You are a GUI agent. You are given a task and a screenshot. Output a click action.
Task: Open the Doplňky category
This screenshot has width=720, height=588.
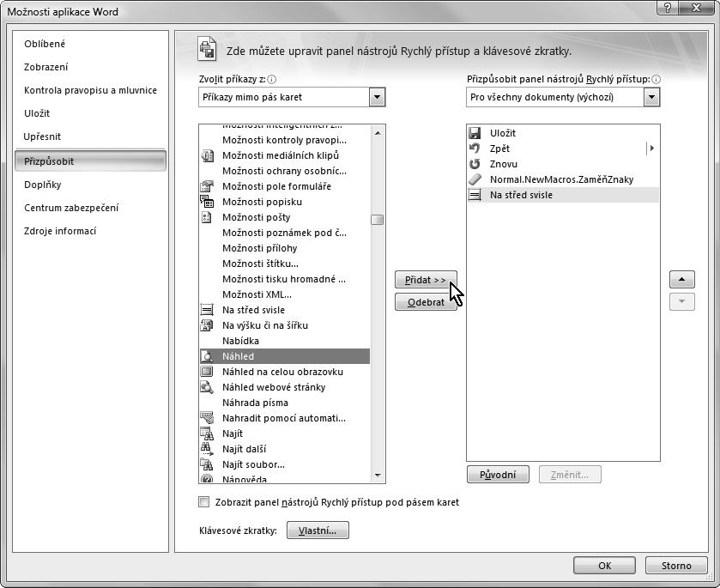pyautogui.click(x=43, y=185)
